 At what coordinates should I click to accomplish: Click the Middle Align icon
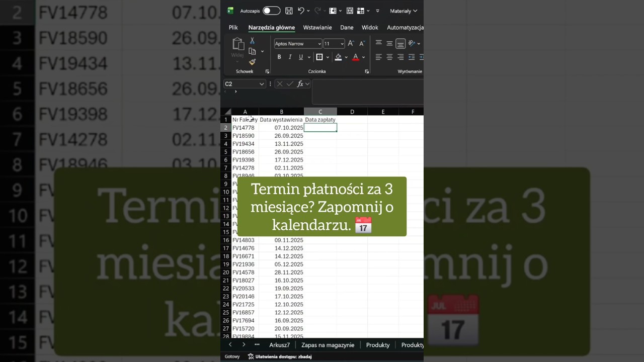pyautogui.click(x=389, y=43)
